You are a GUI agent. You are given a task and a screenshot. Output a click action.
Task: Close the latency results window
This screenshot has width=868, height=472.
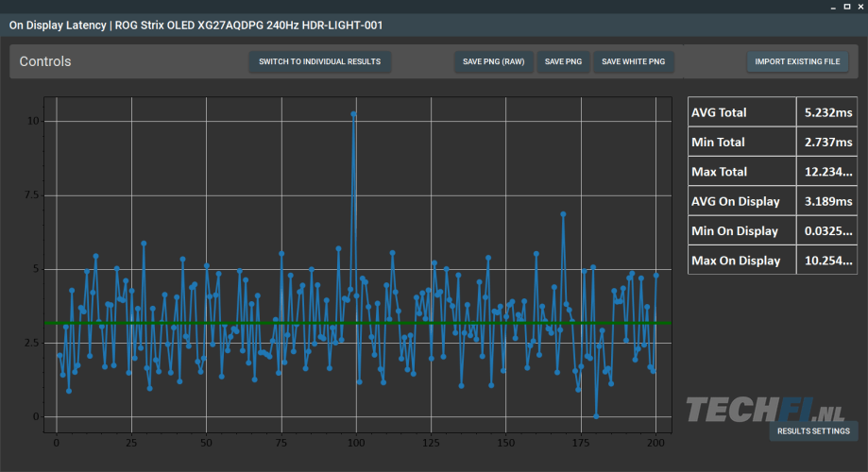[x=860, y=7]
